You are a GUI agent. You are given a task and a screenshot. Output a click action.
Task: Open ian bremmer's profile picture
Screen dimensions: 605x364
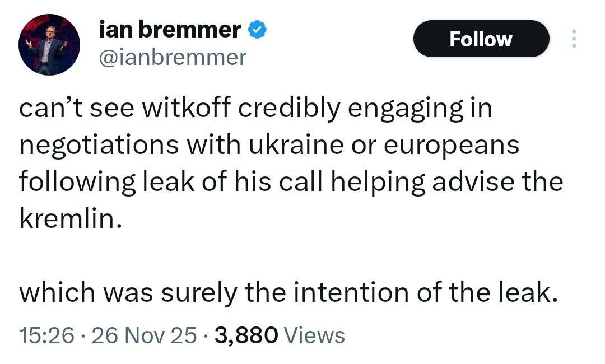pos(50,45)
